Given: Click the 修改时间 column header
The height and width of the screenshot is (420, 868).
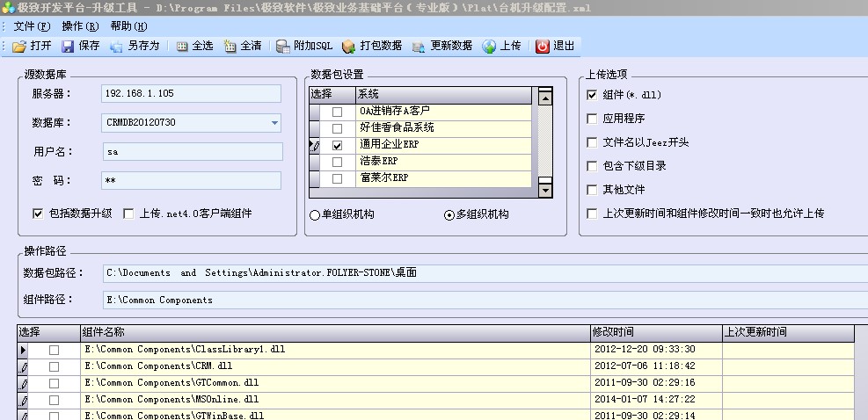Looking at the screenshot, I should click(657, 332).
